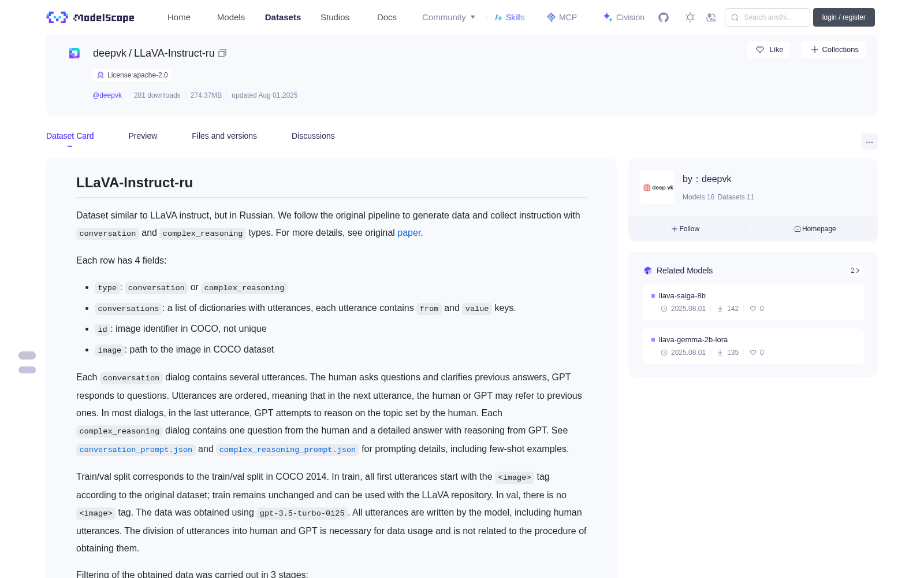This screenshot has height=578, width=924.
Task: Open the llava-saiga-8b model card
Action: click(x=753, y=302)
